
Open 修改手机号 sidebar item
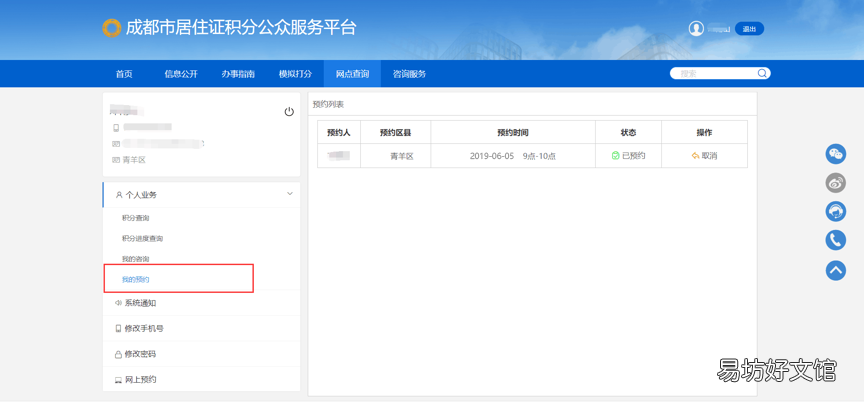point(144,328)
